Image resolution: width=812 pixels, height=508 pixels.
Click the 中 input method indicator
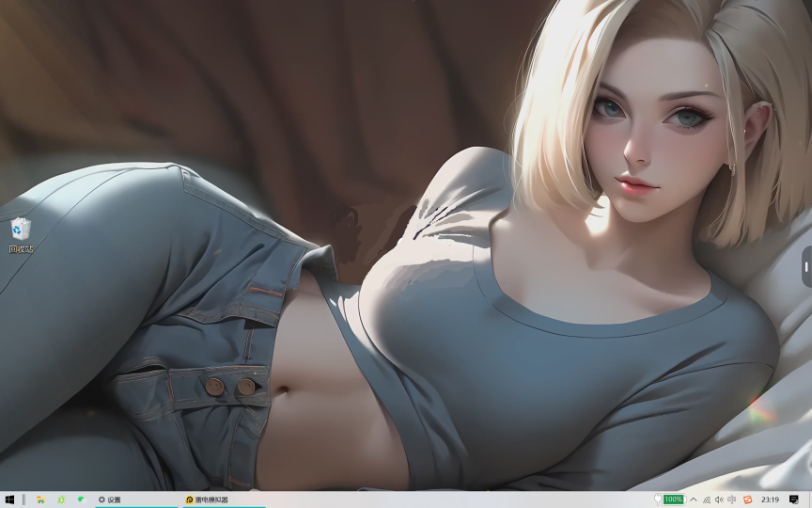tap(732, 500)
